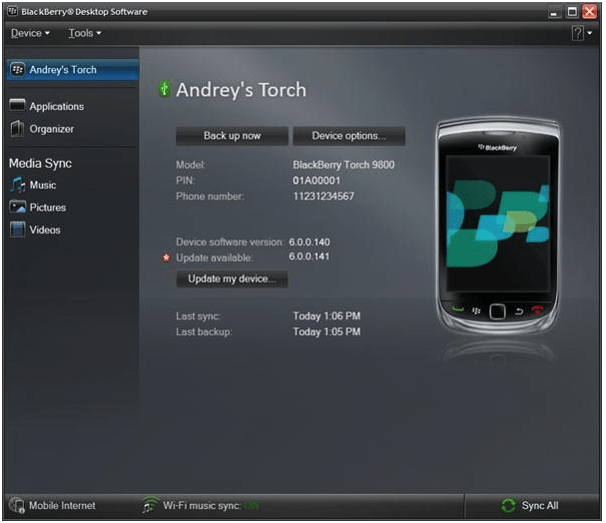Toggle Wi-Fi music sync status
Viewport: 606px width, 523px height.
tap(251, 506)
